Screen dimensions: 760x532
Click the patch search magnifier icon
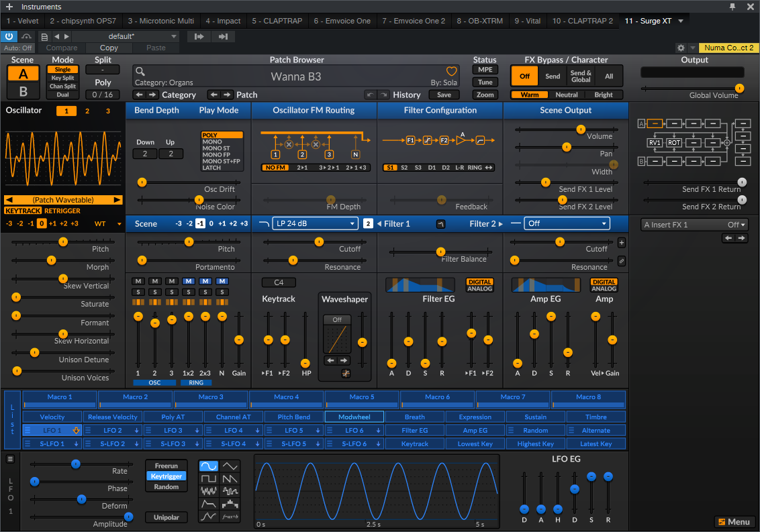pyautogui.click(x=140, y=72)
